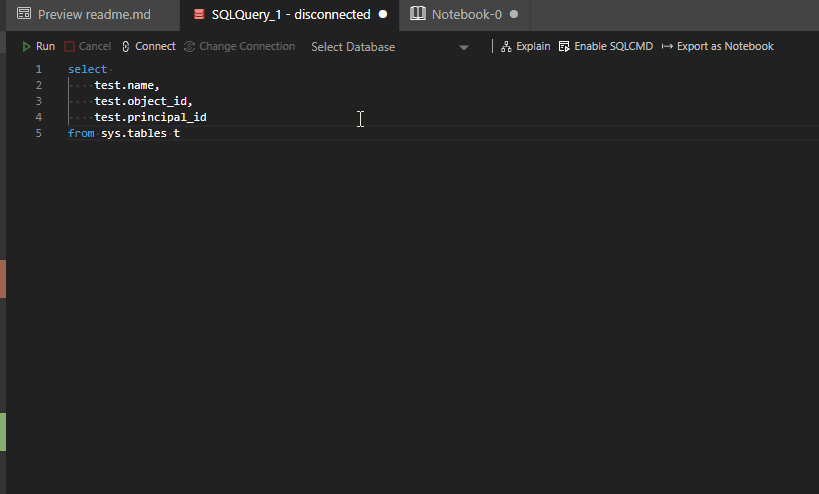Click line number 1 in the gutter
The image size is (819, 494).
click(38, 69)
